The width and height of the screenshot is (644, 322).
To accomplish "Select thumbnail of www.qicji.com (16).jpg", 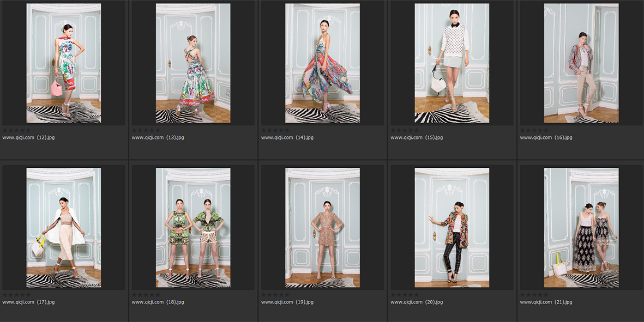I will tap(581, 63).
